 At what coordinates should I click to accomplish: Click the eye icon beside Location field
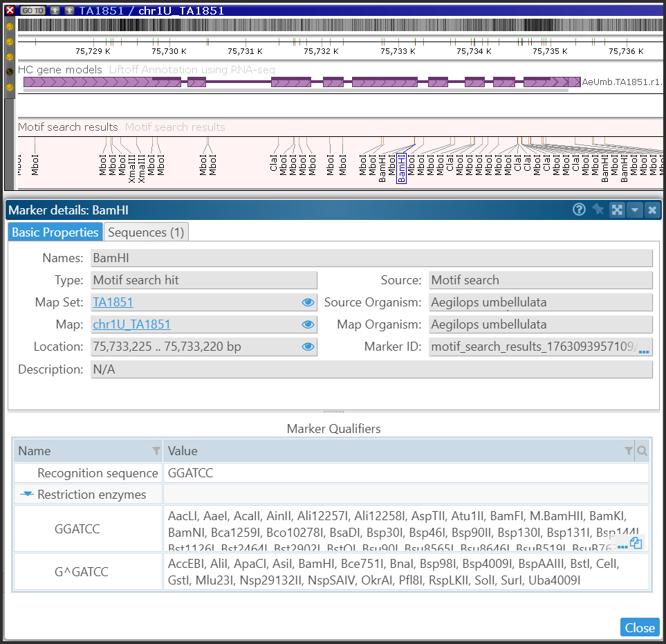(x=308, y=347)
